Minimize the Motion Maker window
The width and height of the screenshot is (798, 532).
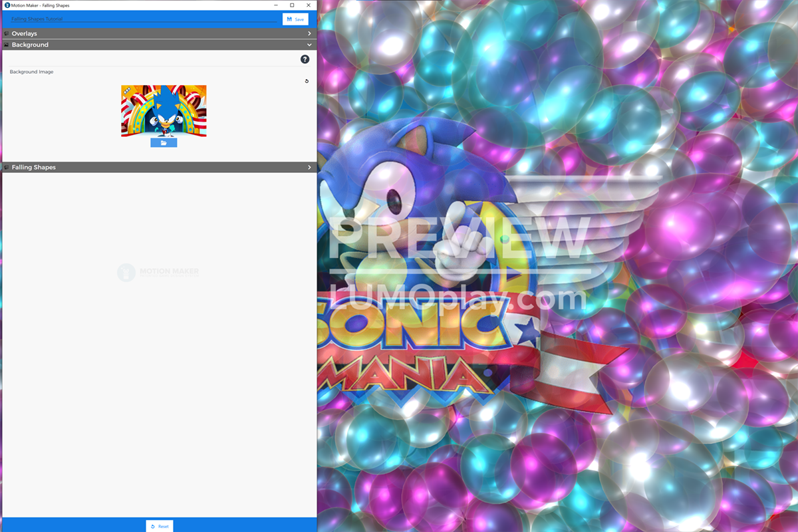tap(276, 5)
